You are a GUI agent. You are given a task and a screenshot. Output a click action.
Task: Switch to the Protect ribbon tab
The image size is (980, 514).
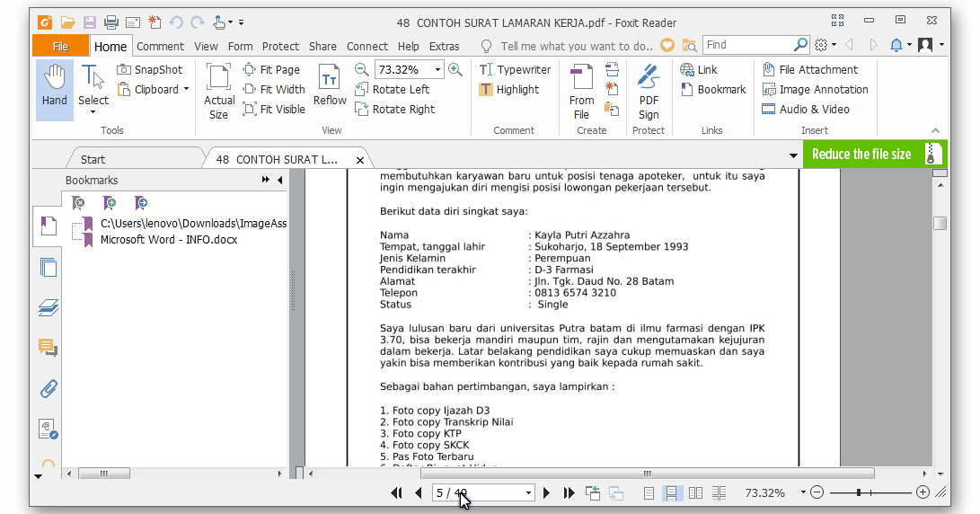(x=280, y=46)
